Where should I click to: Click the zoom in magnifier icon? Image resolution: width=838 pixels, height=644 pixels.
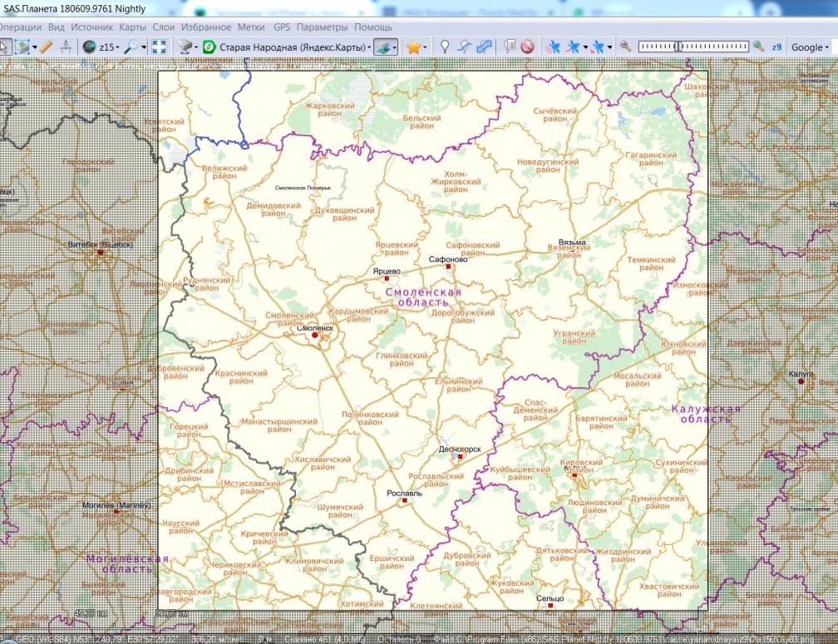tap(758, 47)
